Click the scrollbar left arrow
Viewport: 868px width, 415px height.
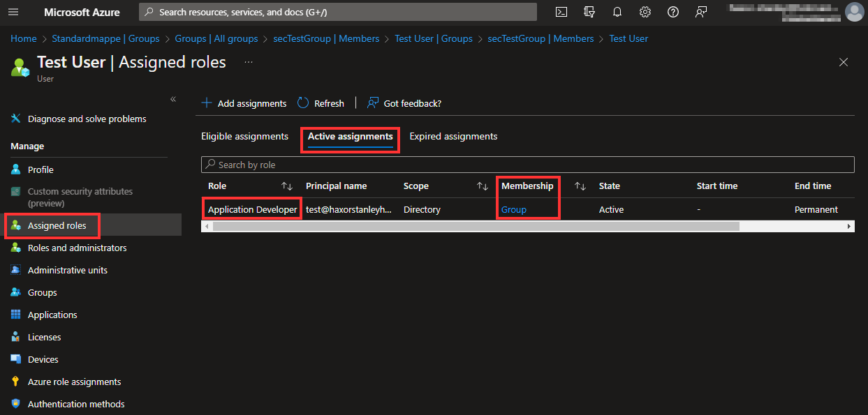[206, 226]
